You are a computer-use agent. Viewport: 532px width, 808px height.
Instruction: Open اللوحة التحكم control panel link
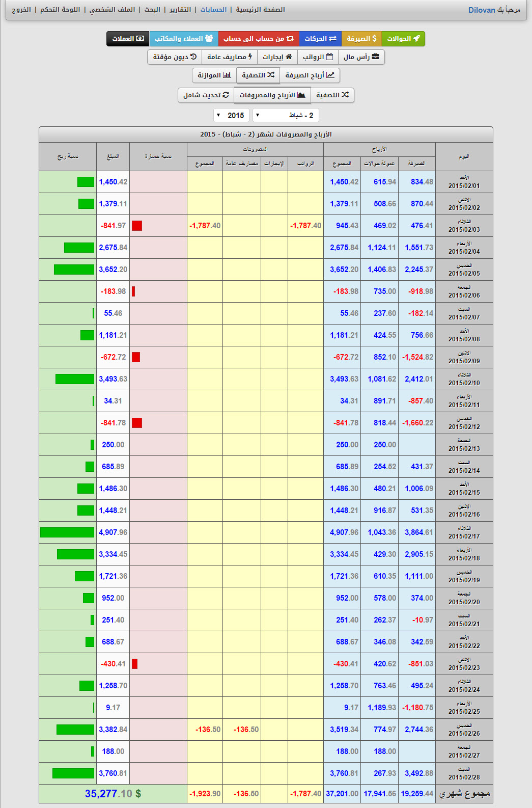click(x=60, y=10)
